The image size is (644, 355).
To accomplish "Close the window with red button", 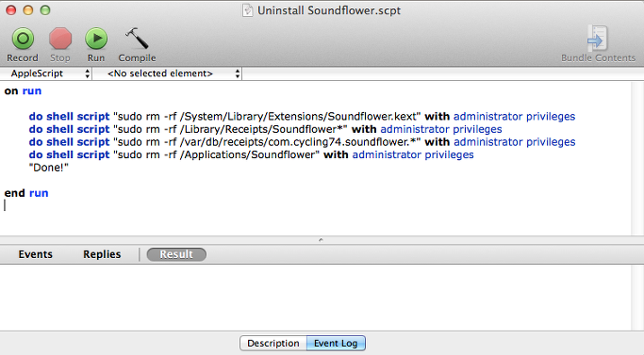I will pyautogui.click(x=11, y=10).
